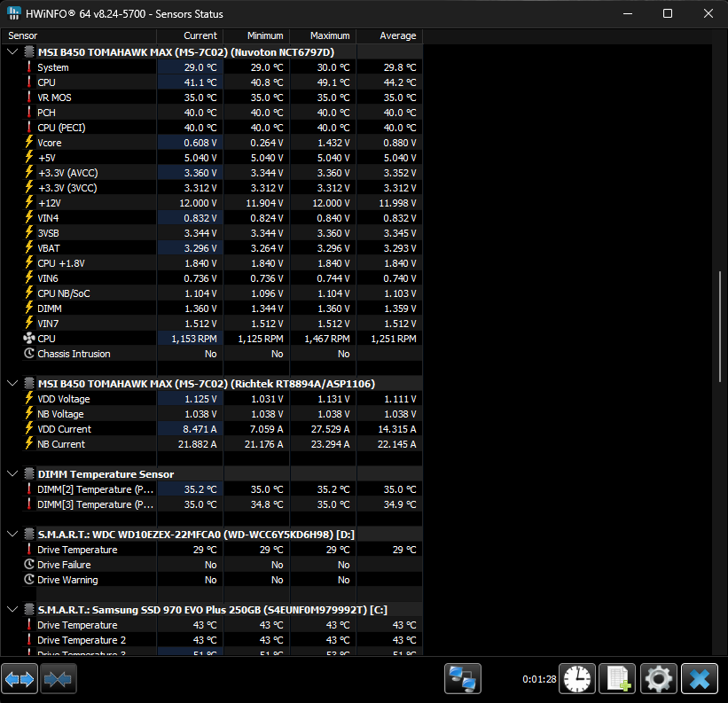Select the +3.3V (AVCC) row
728x703 pixels.
[x=222, y=173]
